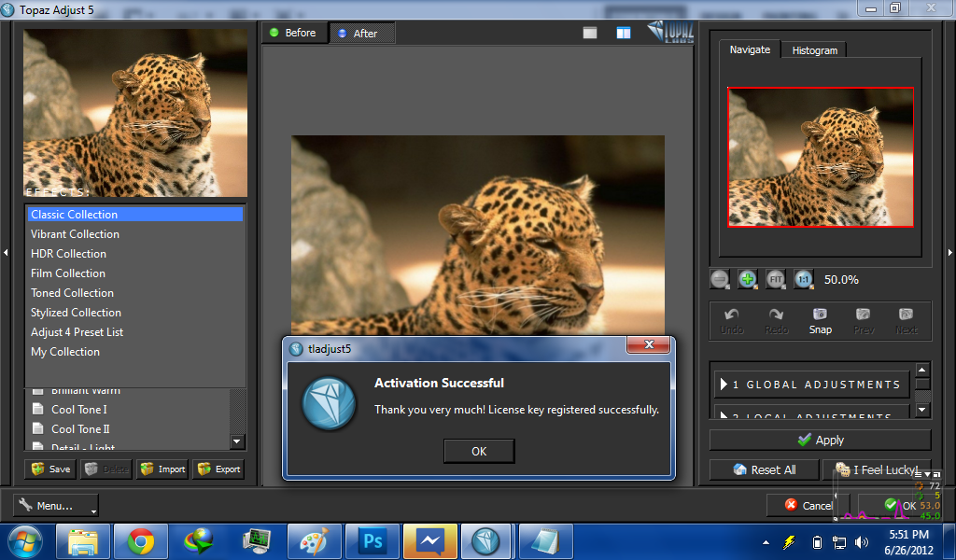
Task: Collapse the left panel arrow
Action: tap(6, 252)
